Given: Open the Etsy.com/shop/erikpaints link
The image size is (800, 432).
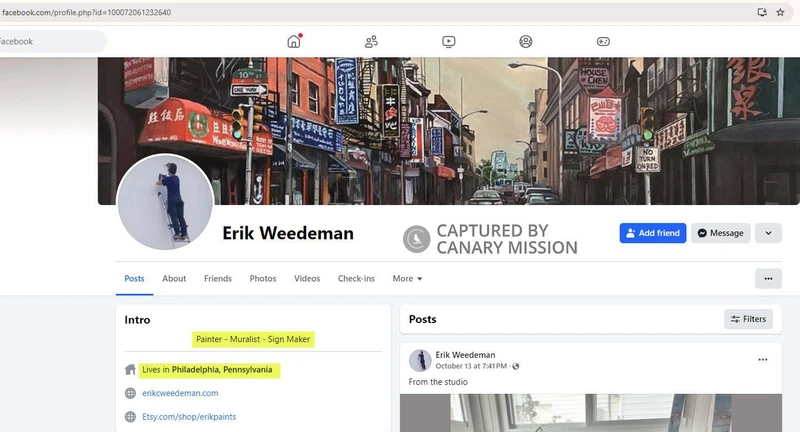Looking at the screenshot, I should [x=189, y=417].
